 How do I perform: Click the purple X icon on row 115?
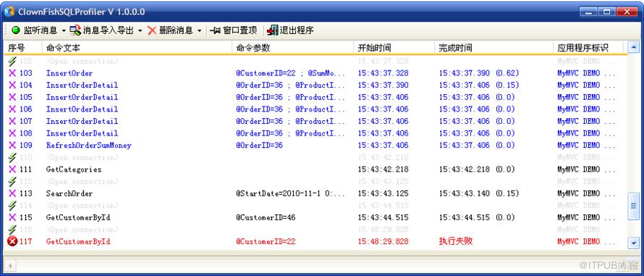(12, 217)
